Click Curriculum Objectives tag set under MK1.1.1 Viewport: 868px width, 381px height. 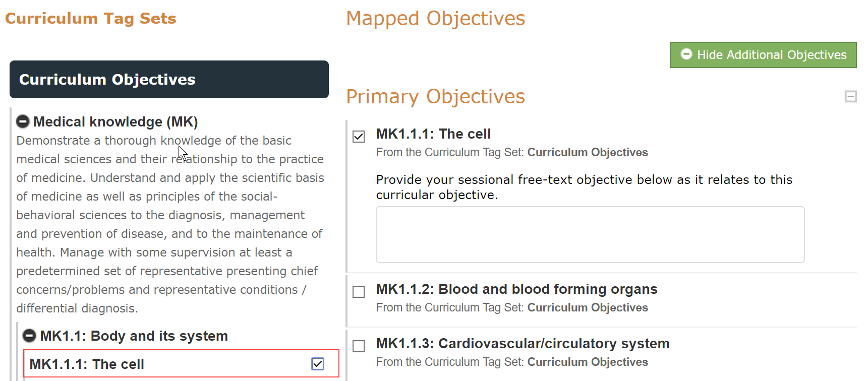tap(588, 152)
